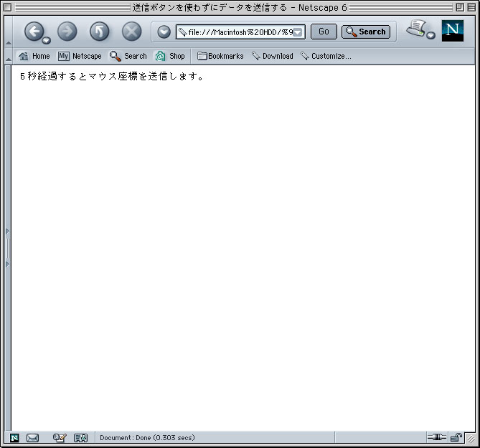Stop loading with the Stop X button

coord(131,32)
